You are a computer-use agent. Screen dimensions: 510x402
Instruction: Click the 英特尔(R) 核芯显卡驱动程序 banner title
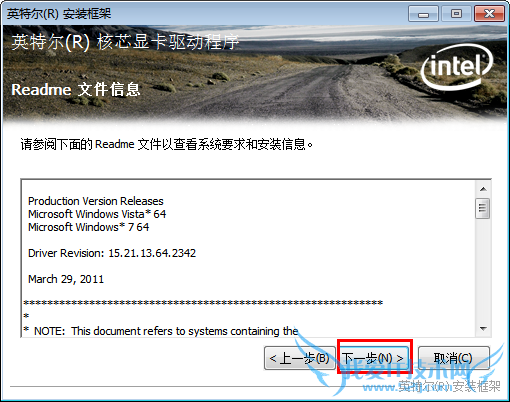(125, 43)
